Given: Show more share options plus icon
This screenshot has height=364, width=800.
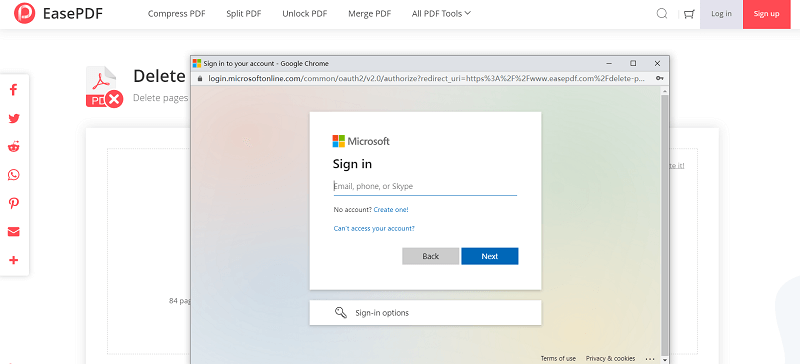Looking at the screenshot, I should pos(14,260).
